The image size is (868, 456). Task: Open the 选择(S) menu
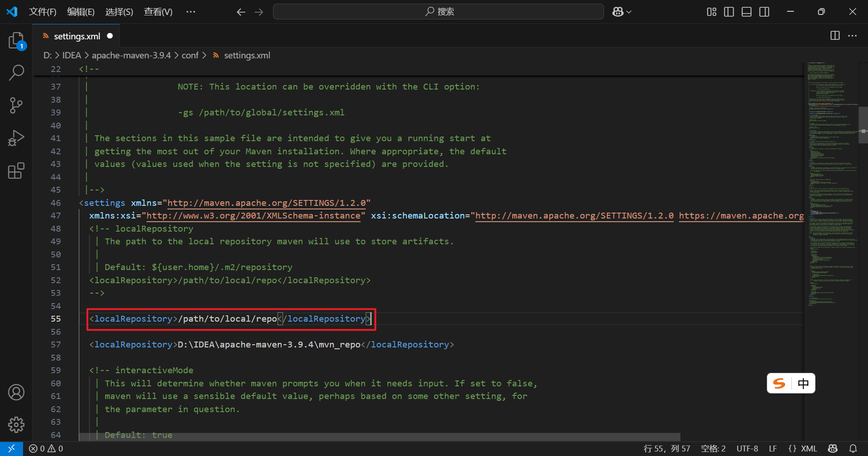[x=119, y=12]
